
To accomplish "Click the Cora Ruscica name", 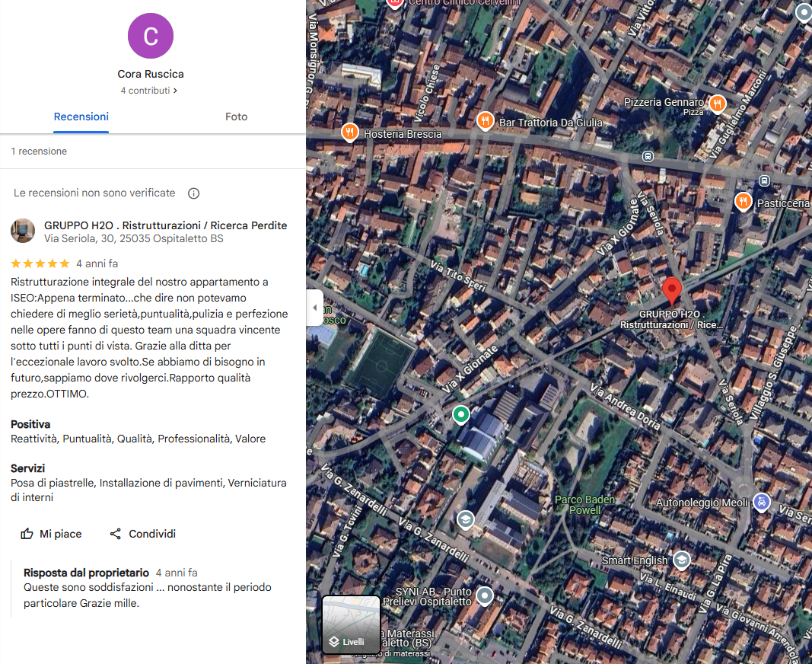I will (151, 74).
